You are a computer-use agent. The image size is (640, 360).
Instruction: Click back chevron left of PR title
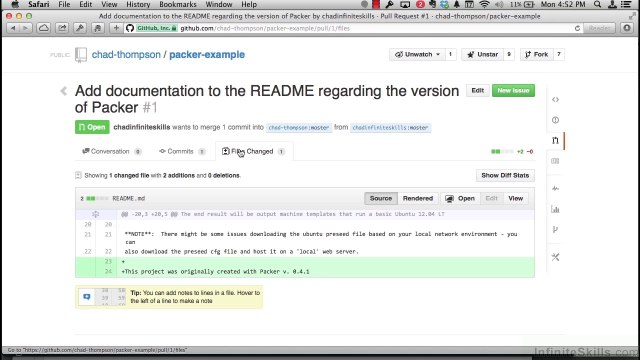[x=64, y=91]
